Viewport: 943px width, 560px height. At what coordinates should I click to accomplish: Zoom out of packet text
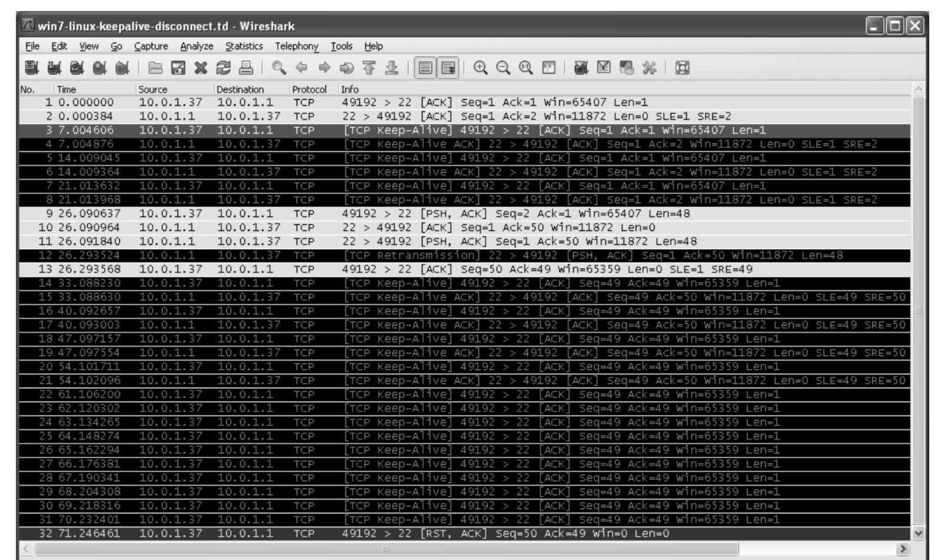[x=503, y=68]
